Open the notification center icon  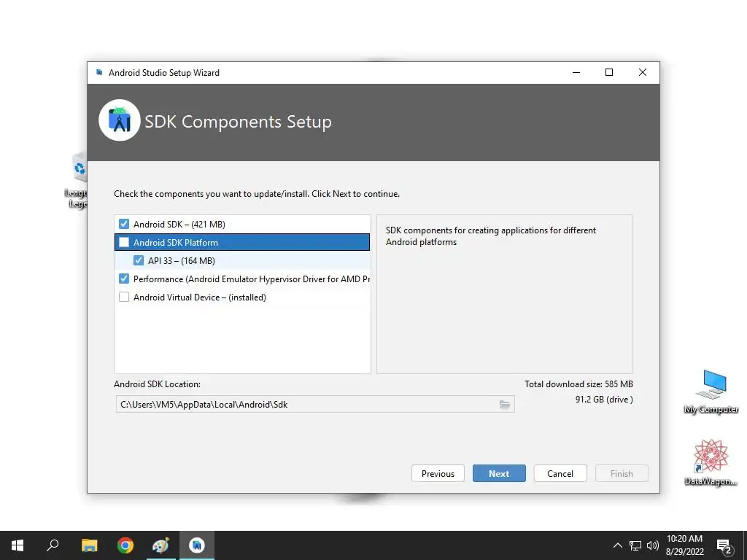coord(724,545)
